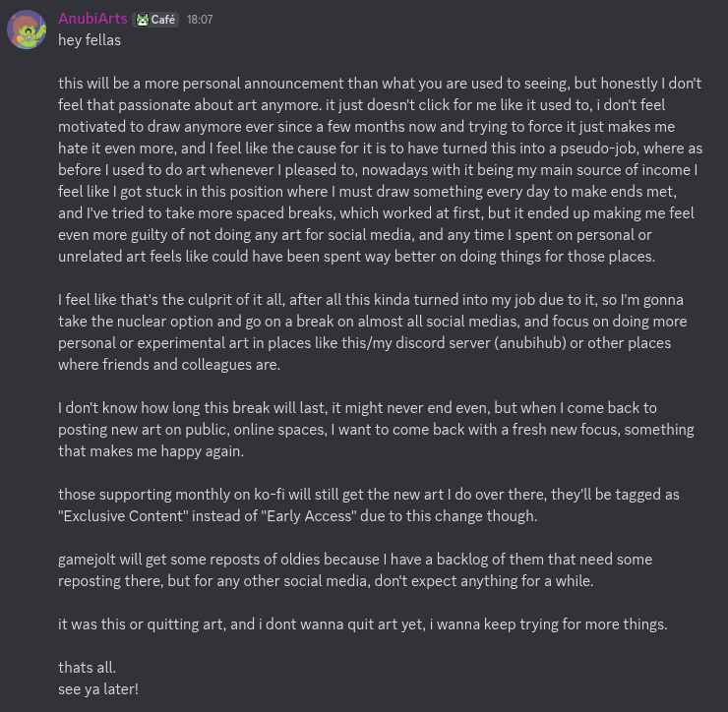
Task: Click the "see ya later!" closing line
Action: pos(98,688)
